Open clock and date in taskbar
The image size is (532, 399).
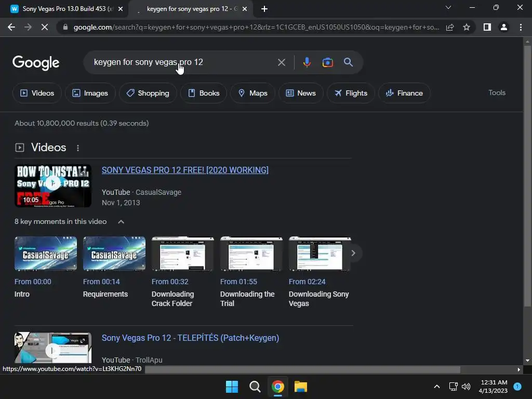(494, 387)
